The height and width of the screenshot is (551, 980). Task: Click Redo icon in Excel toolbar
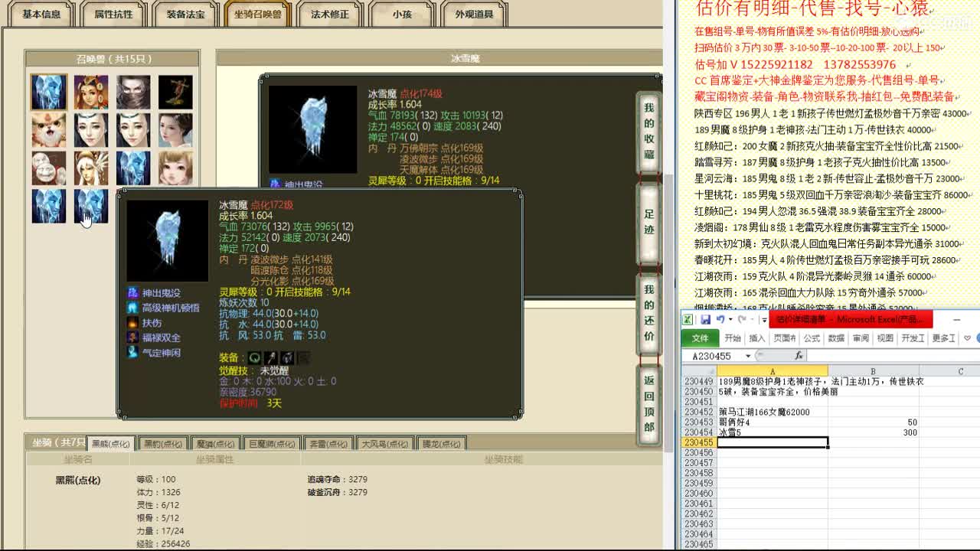pyautogui.click(x=742, y=319)
